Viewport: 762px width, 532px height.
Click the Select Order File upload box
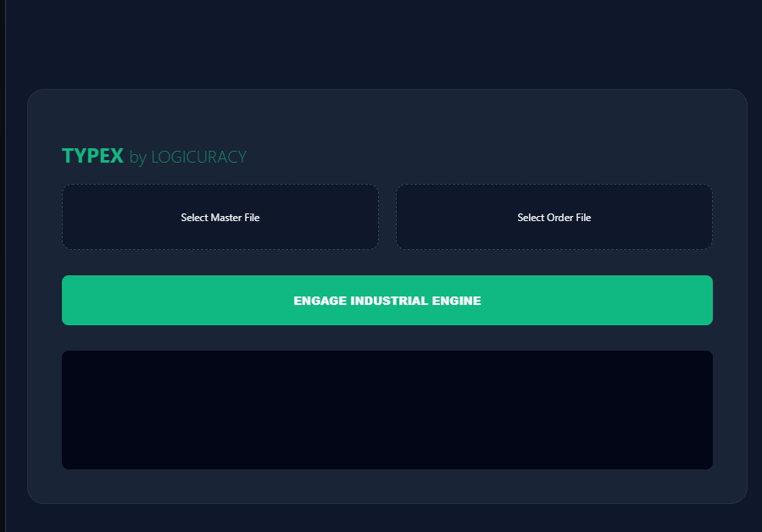[x=553, y=217]
